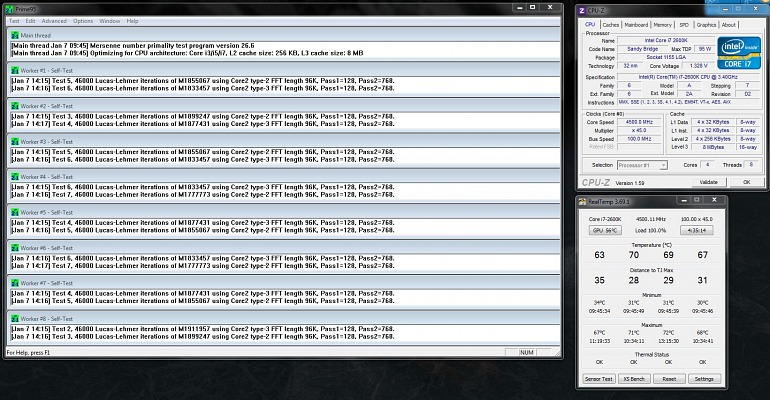Switch to the About tab in CPU-Z
The width and height of the screenshot is (770, 400).
pyautogui.click(x=729, y=25)
